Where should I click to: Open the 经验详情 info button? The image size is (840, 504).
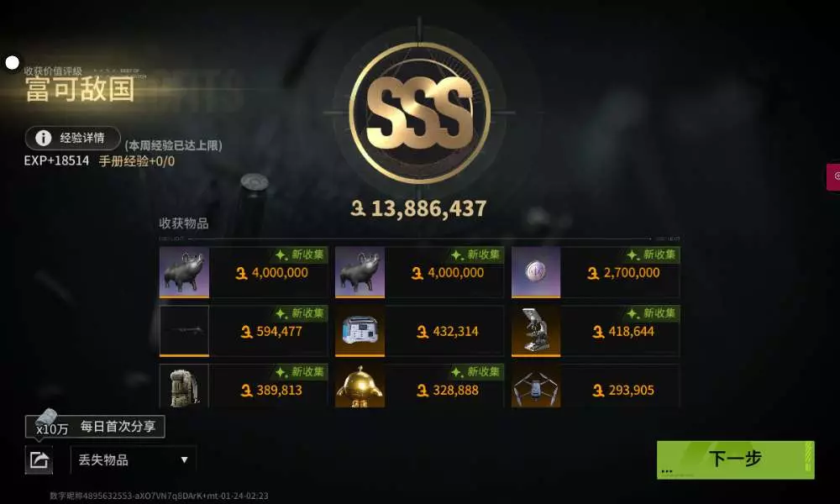[x=72, y=139]
